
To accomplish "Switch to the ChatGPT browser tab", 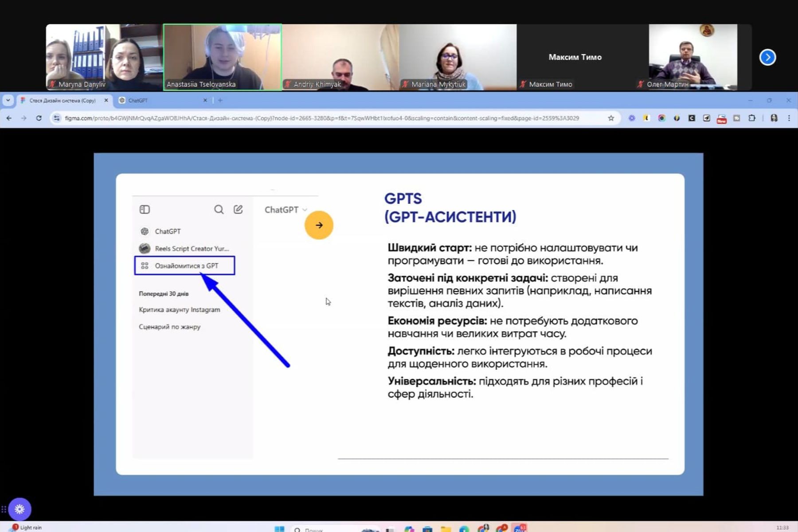I will (x=162, y=101).
